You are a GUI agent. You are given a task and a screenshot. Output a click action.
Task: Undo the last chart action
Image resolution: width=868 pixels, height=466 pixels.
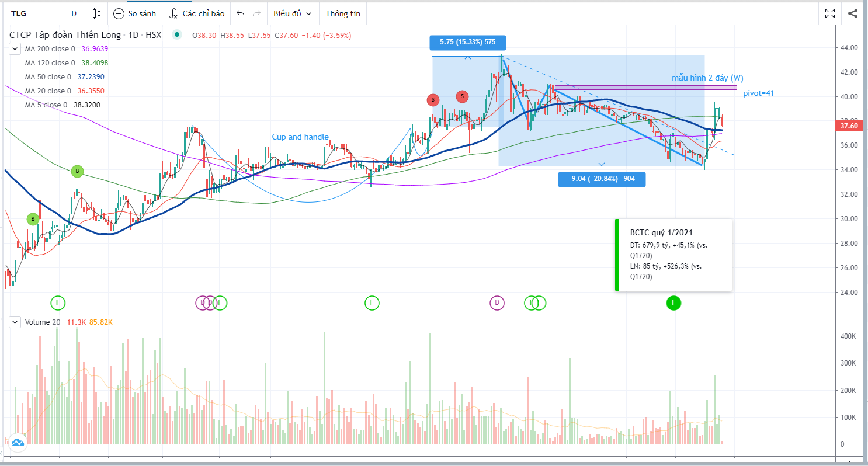click(241, 13)
